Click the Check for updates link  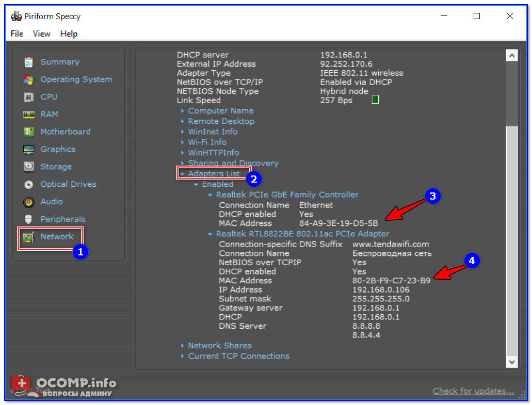(x=473, y=391)
